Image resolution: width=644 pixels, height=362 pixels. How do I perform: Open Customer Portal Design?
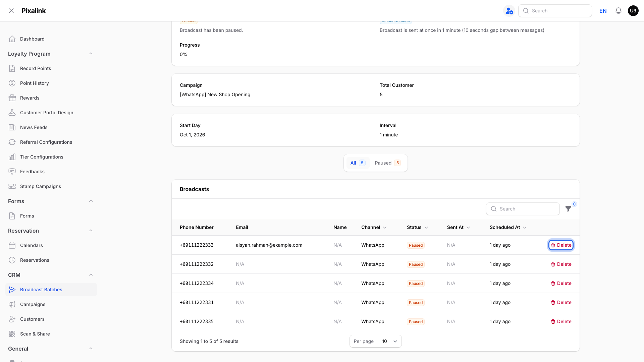coord(51,113)
